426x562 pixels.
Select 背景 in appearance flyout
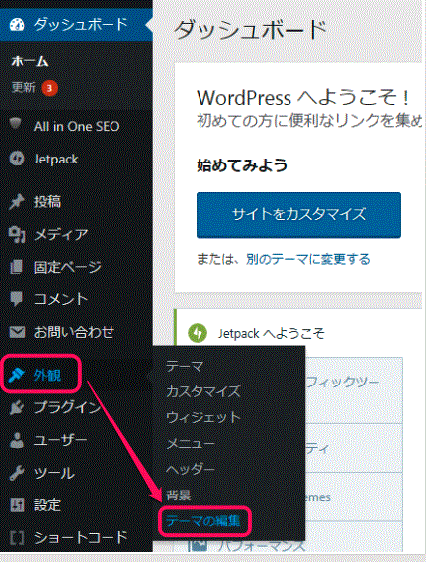coord(178,495)
